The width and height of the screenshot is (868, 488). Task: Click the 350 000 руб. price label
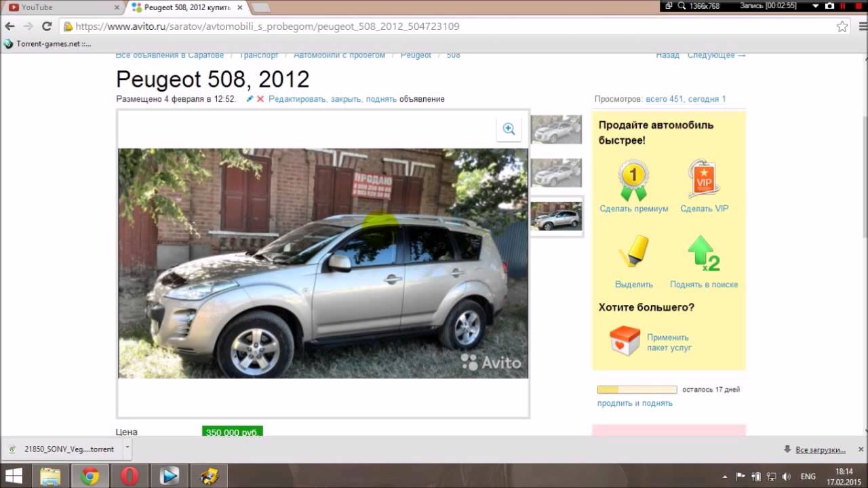(232, 432)
